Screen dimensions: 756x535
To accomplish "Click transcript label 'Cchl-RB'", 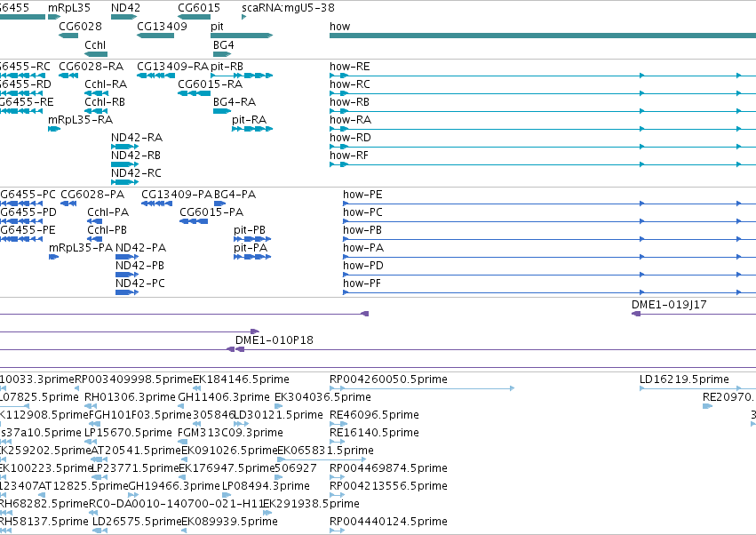I will 105,102.
